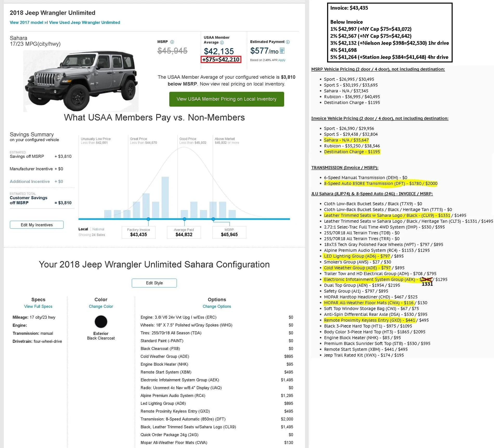The height and width of the screenshot is (448, 494).
Task: Click the Great Price label
Action: click(138, 139)
